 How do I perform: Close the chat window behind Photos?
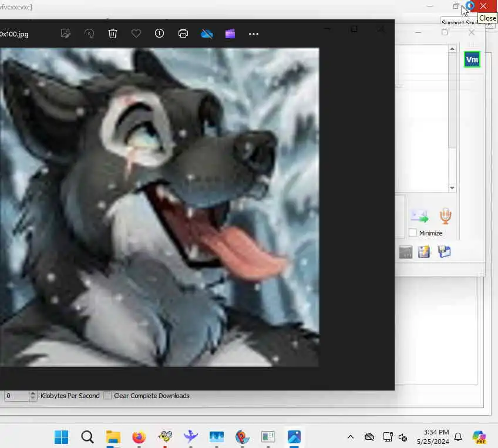[472, 32]
